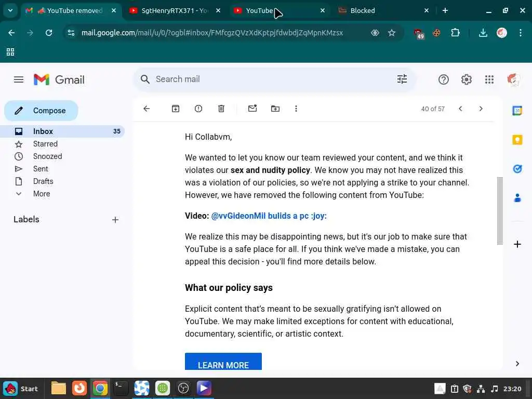Compose a new email

(x=41, y=111)
